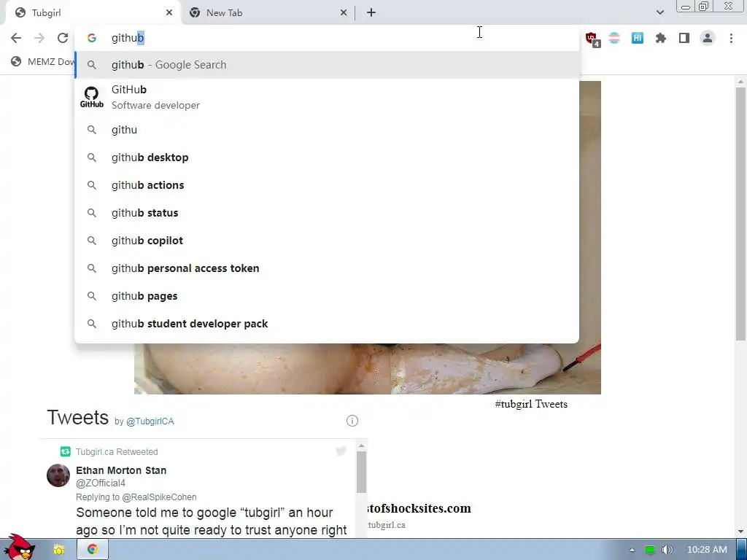Click the '#tubgirl Tweets' text

click(531, 404)
